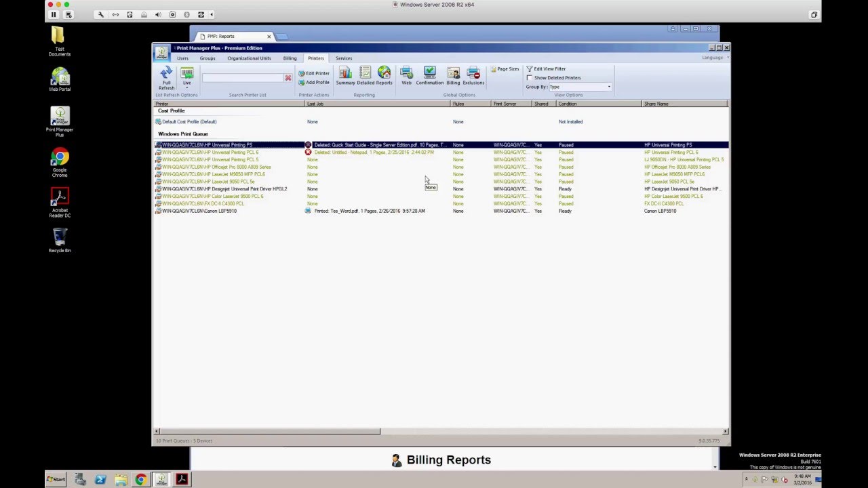
Task: Open Acrobat Reader from the taskbar
Action: coord(181,479)
